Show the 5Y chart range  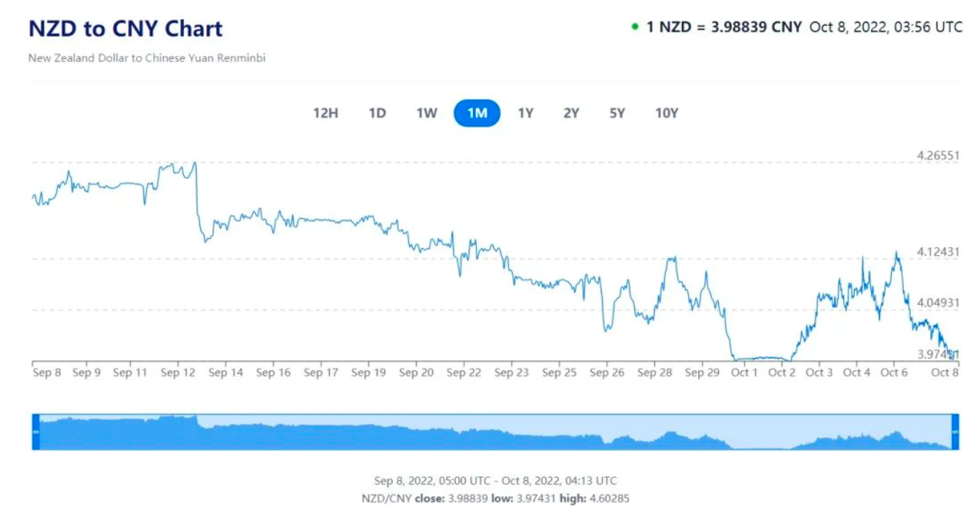(617, 113)
